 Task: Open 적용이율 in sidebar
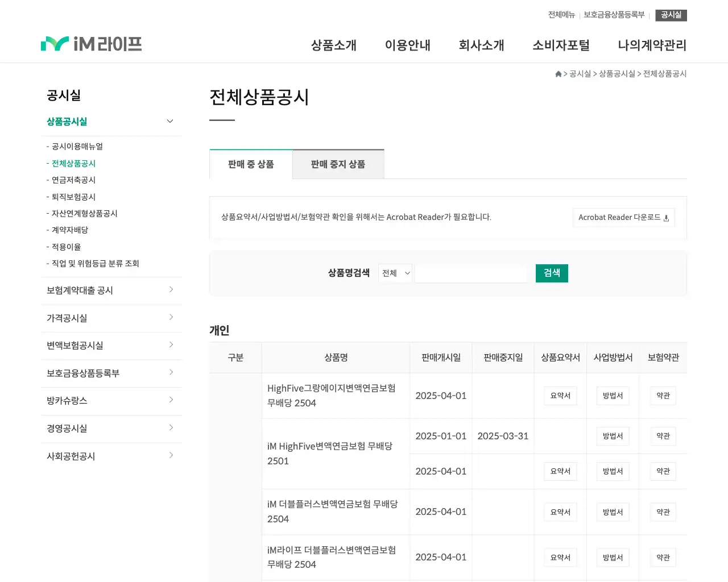[x=66, y=247]
